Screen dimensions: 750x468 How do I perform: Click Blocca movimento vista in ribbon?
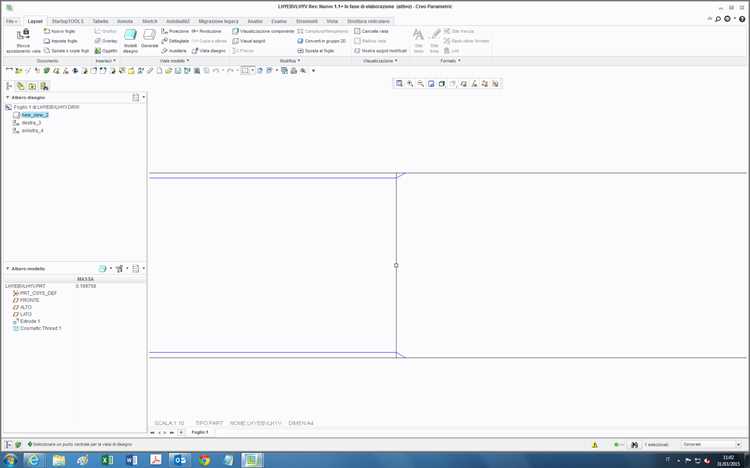[23, 40]
